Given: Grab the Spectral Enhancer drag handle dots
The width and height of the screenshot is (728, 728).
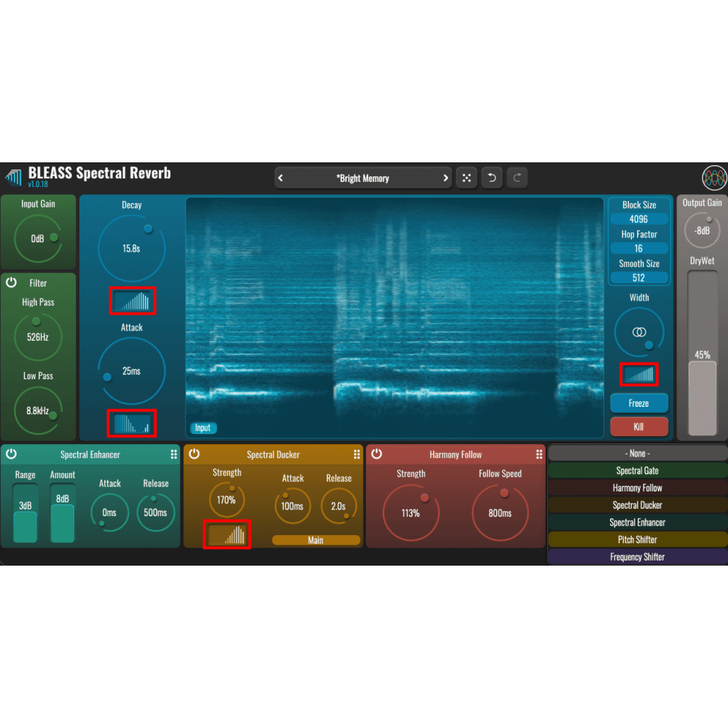Looking at the screenshot, I should [174, 454].
